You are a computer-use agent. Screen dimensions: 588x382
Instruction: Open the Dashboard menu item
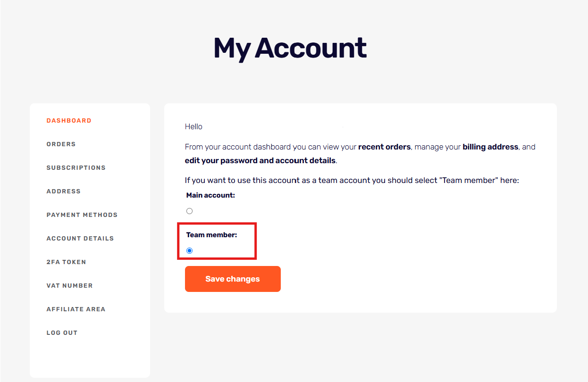[69, 121]
